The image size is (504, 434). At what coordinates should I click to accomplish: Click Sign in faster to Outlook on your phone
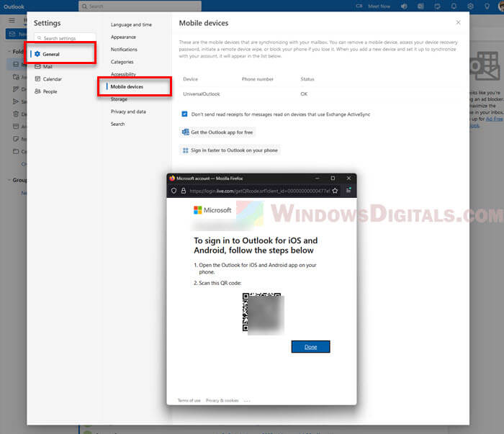coord(230,150)
